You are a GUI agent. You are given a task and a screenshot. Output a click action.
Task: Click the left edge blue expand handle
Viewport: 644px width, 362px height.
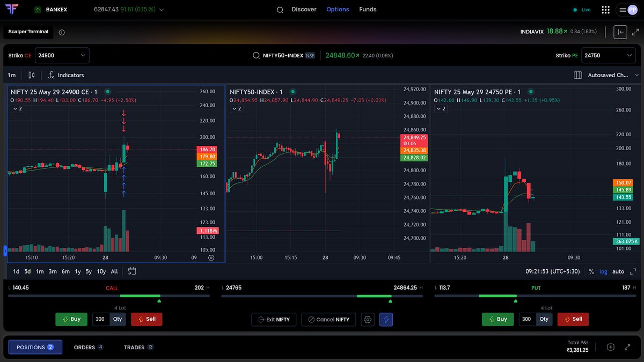coord(5,250)
